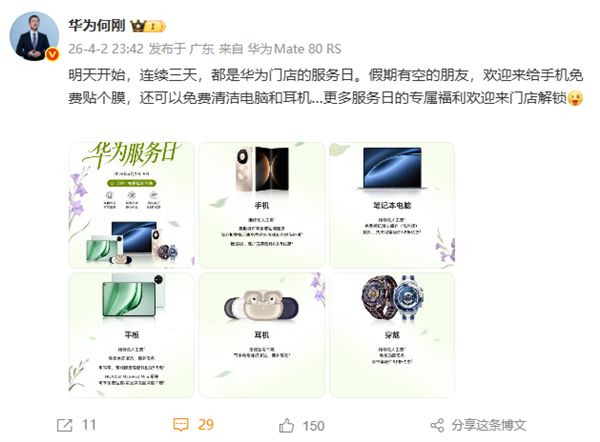This screenshot has width=600, height=442.
Task: Click the like count 150
Action: pyautogui.click(x=313, y=426)
